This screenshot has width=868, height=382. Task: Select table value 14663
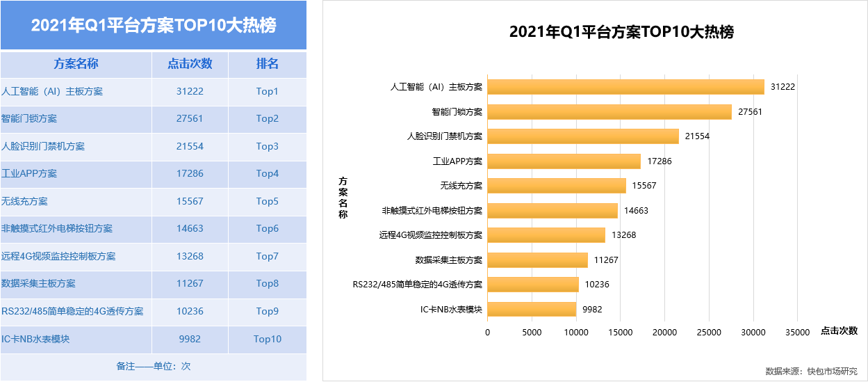pyautogui.click(x=190, y=229)
